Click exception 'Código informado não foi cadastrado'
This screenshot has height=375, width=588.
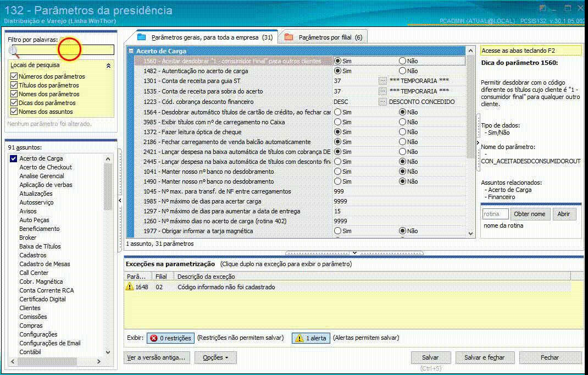[226, 287]
